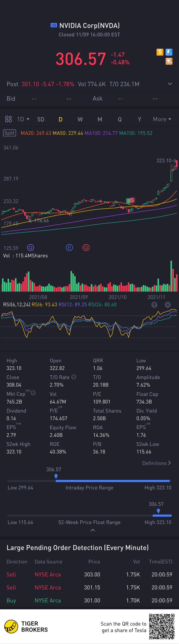Tap the MA50: 229.44 indicator label

(x=68, y=133)
